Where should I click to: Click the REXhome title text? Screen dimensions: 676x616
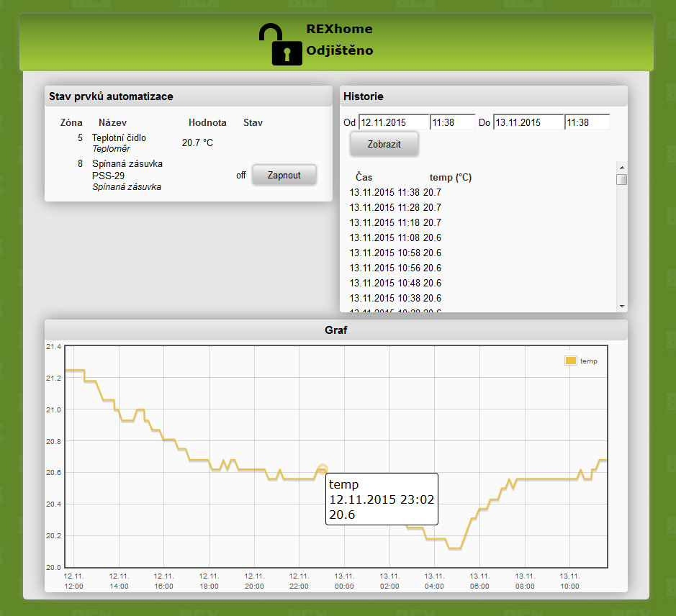coord(339,30)
